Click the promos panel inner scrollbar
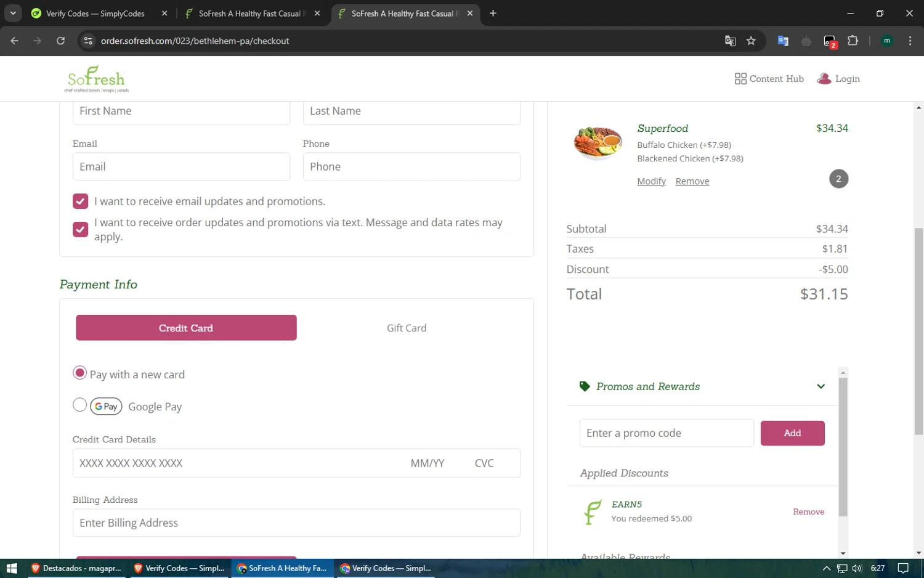 tap(843, 447)
